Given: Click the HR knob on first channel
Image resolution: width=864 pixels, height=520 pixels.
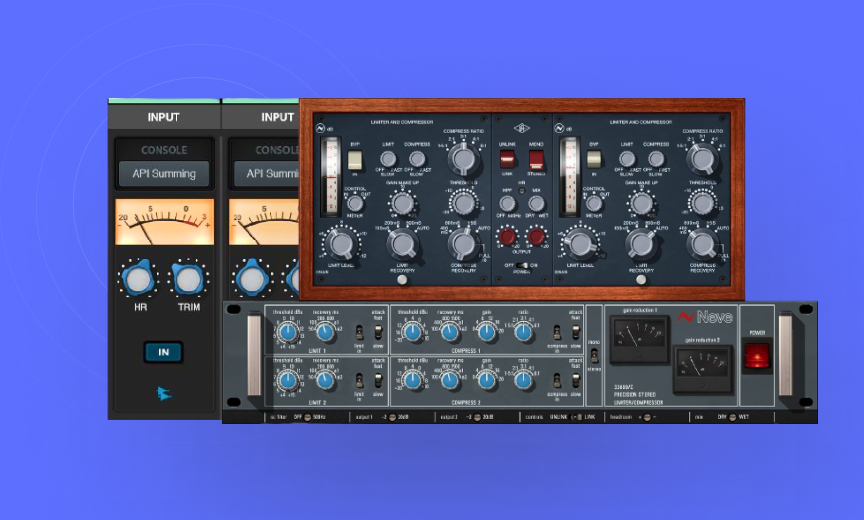Looking at the screenshot, I should [x=138, y=279].
